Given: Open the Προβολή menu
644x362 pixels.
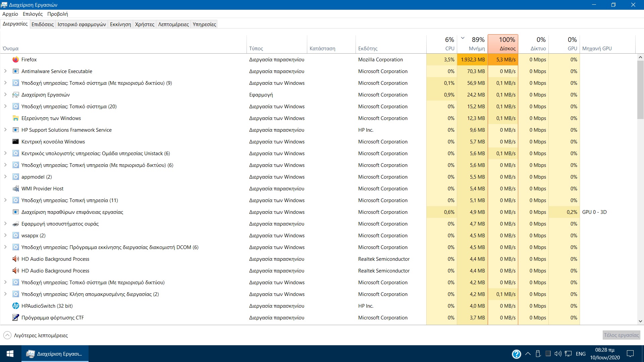Looking at the screenshot, I should tap(58, 14).
